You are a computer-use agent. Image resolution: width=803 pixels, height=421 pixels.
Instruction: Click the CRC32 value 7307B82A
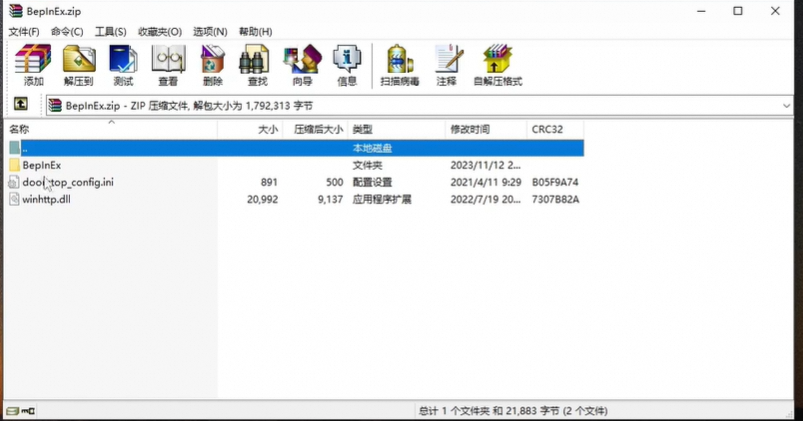tap(555, 199)
